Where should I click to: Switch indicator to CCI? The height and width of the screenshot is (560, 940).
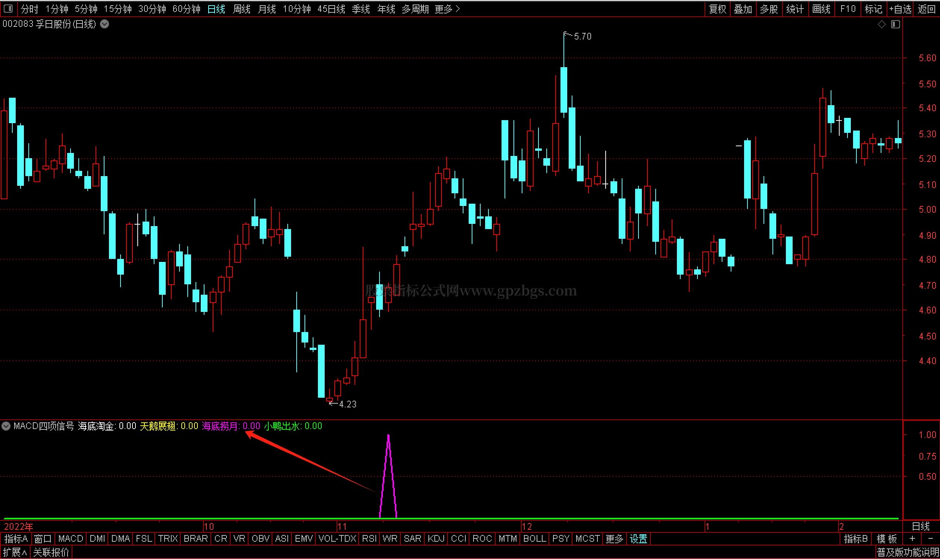click(x=459, y=539)
